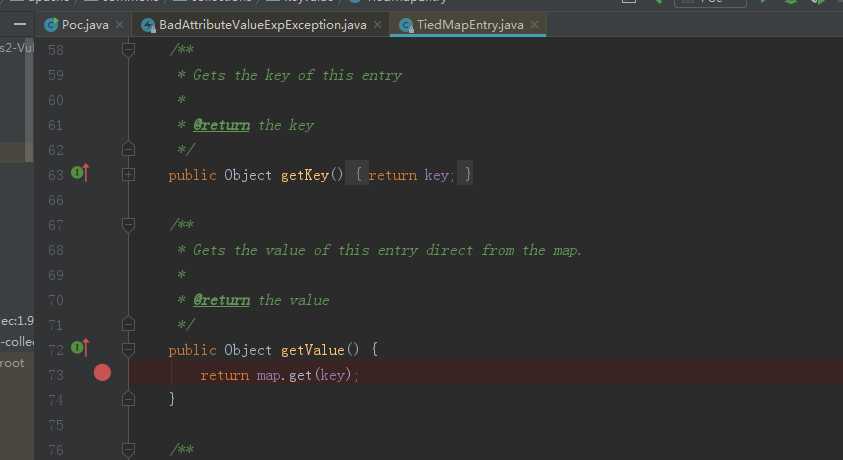The height and width of the screenshot is (460, 843).
Task: Click the folded '{ return key; }' placeholder
Action: (409, 175)
